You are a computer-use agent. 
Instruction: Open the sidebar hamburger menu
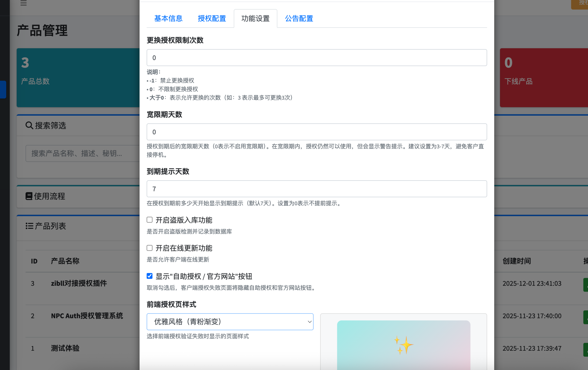coord(23,3)
